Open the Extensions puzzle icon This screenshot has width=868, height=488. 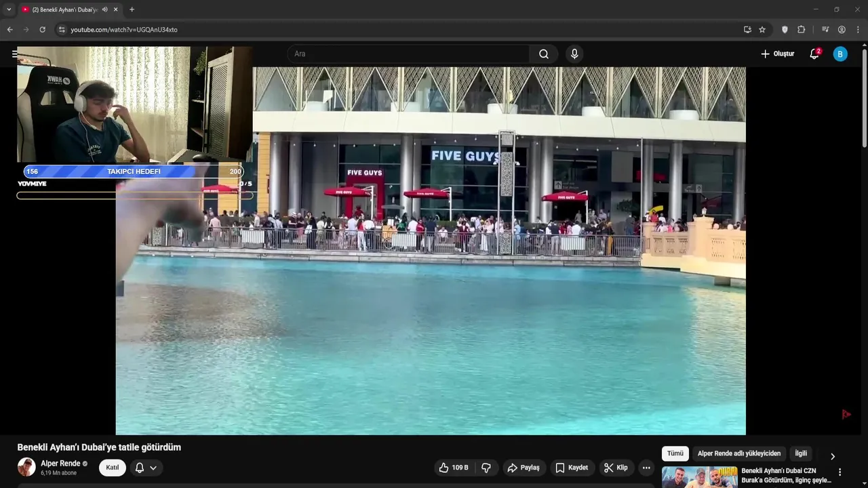(801, 30)
